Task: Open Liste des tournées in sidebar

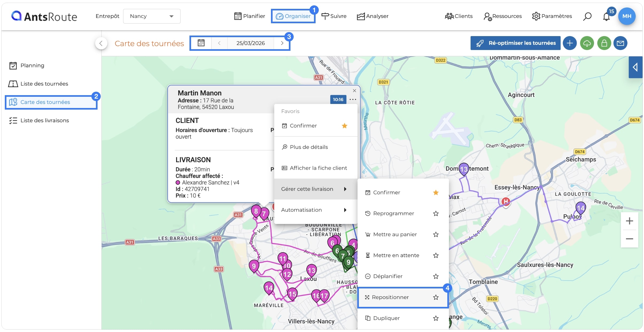Action: pos(38,84)
